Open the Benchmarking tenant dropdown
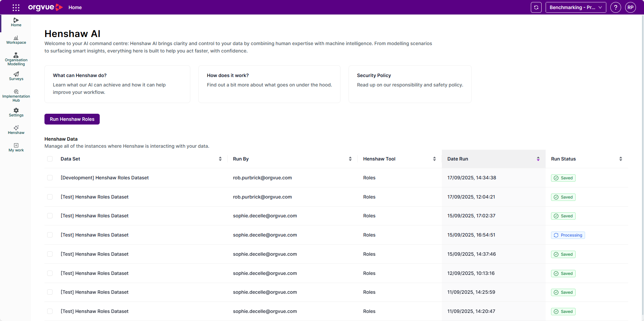 tap(576, 7)
